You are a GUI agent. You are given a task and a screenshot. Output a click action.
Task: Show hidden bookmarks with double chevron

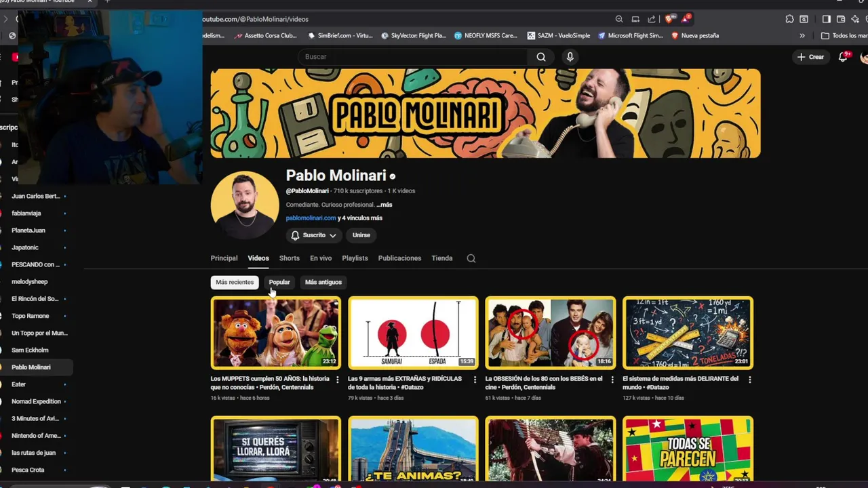(x=802, y=35)
